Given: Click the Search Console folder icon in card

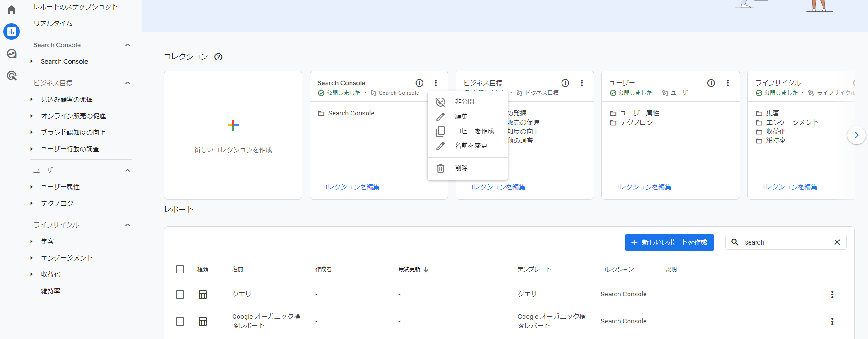Looking at the screenshot, I should click(321, 114).
